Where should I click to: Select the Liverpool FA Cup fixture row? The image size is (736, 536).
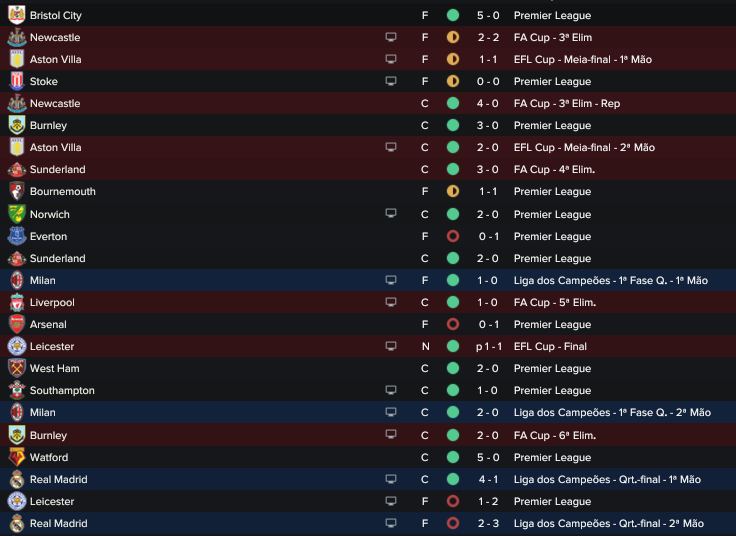(368, 302)
